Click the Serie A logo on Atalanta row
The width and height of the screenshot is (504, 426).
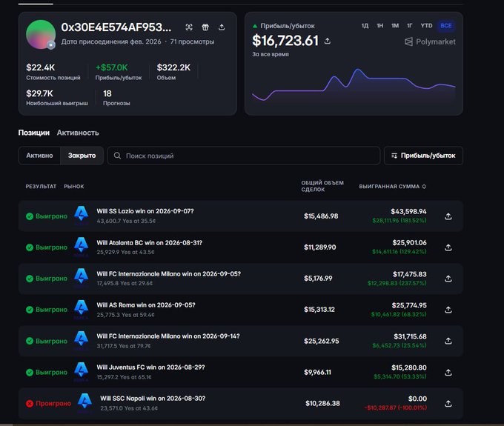(x=82, y=246)
